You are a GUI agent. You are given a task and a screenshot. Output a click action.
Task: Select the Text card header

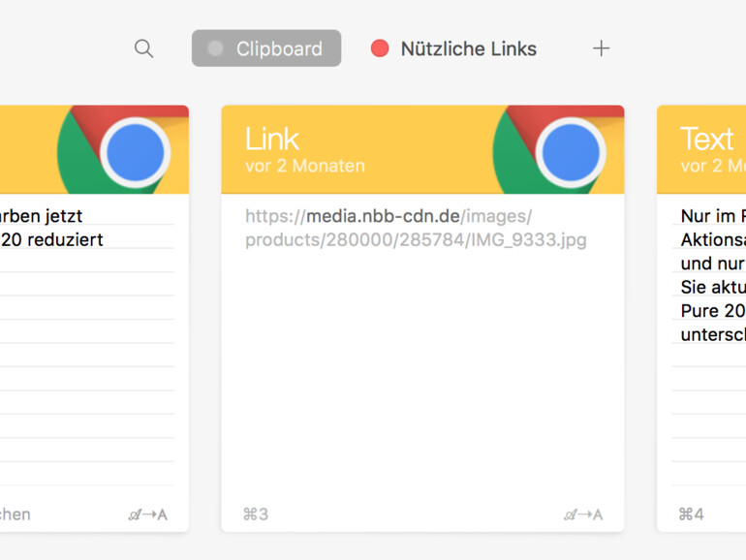[701, 149]
